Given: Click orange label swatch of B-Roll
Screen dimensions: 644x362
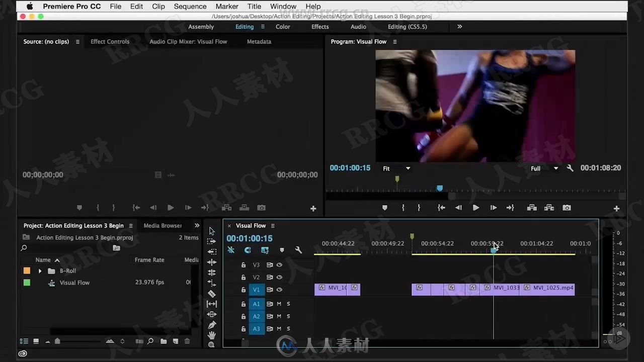Looking at the screenshot, I should pos(27,270).
